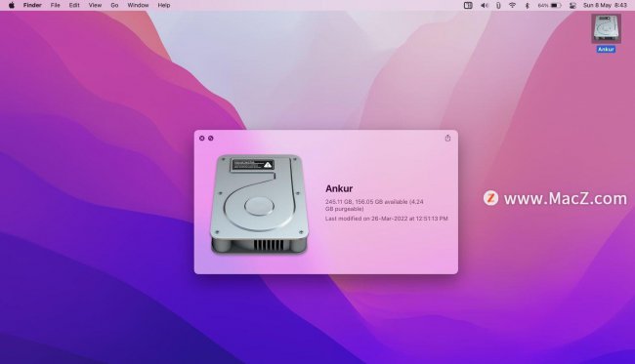Select the Ankur drive icon on the desktop
Screen dimensions: 635x364
606,28
